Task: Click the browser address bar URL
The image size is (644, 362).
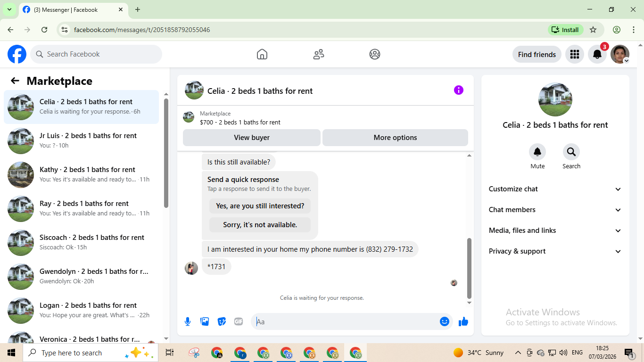Action: [x=142, y=30]
